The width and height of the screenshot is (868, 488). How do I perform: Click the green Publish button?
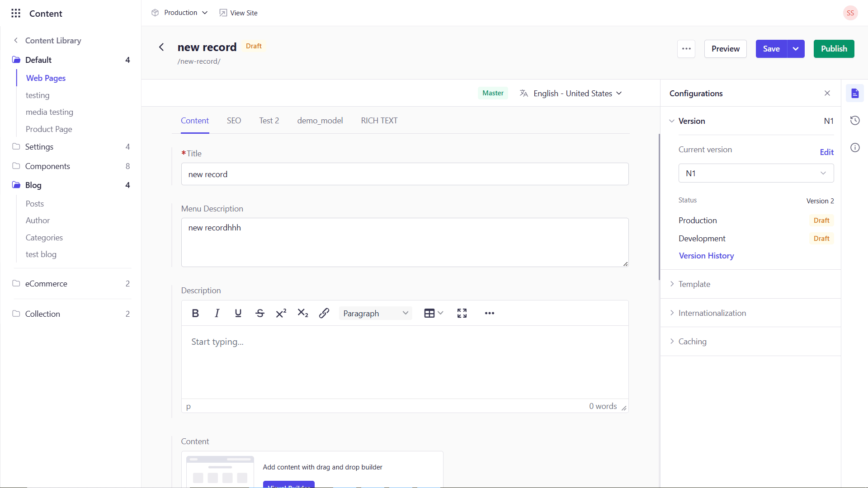pos(834,49)
